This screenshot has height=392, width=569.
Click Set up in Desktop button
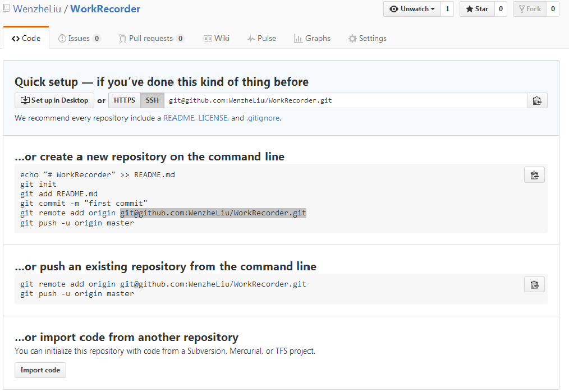click(54, 100)
